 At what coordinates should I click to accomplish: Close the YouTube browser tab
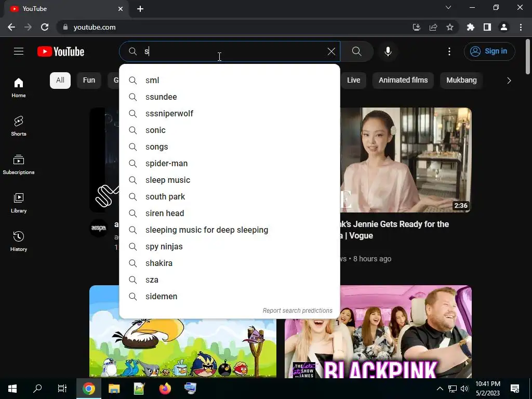click(x=121, y=9)
